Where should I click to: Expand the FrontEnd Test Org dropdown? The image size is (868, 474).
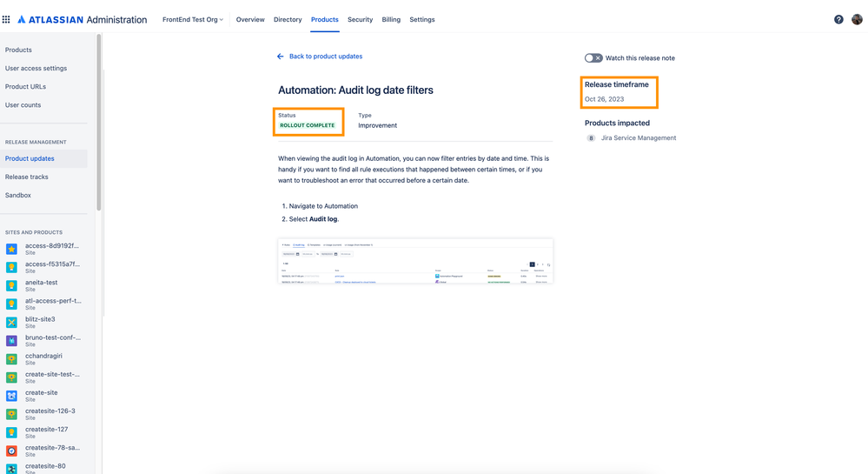pos(193,19)
